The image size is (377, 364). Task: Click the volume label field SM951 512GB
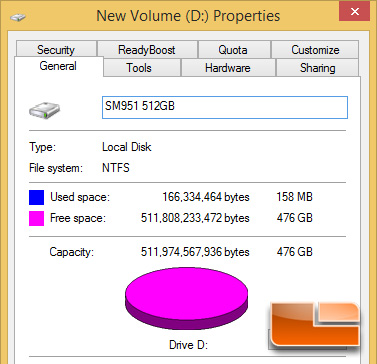tap(225, 107)
